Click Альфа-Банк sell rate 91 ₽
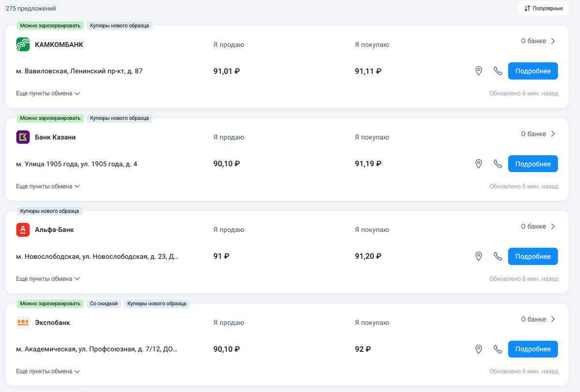Image resolution: width=580 pixels, height=392 pixels. click(x=221, y=256)
